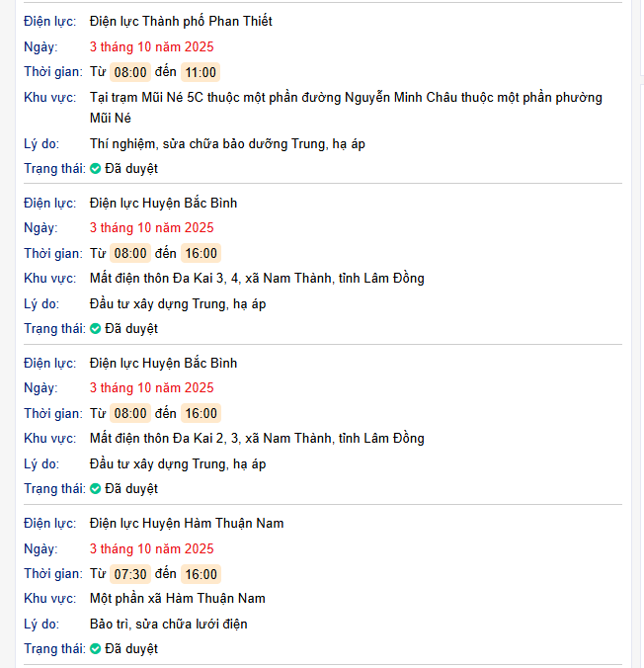This screenshot has width=644, height=668.
Task: Click the 08:00 start time for Đa Kai 2, 3 entry
Action: click(130, 414)
